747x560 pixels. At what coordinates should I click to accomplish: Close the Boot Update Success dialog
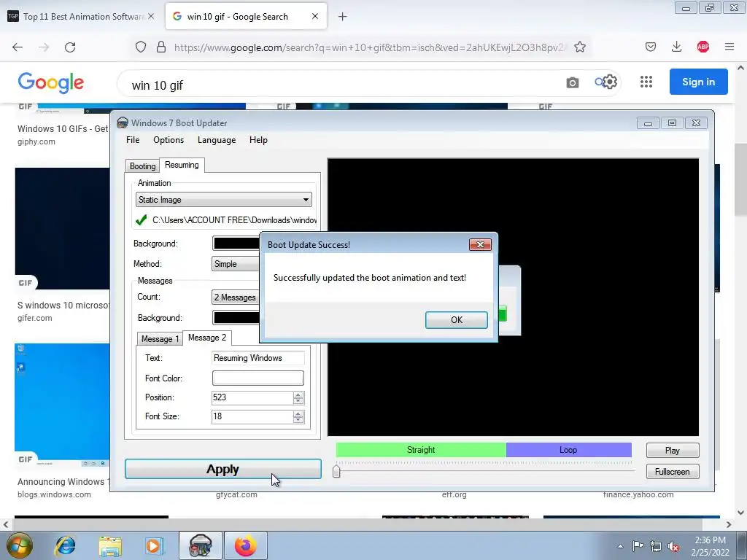click(x=480, y=244)
